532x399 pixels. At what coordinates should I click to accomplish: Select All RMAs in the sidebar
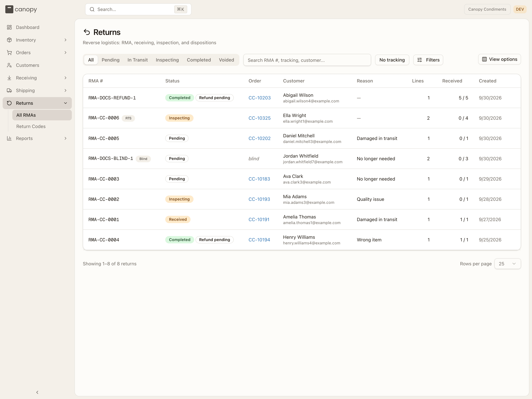(42, 115)
